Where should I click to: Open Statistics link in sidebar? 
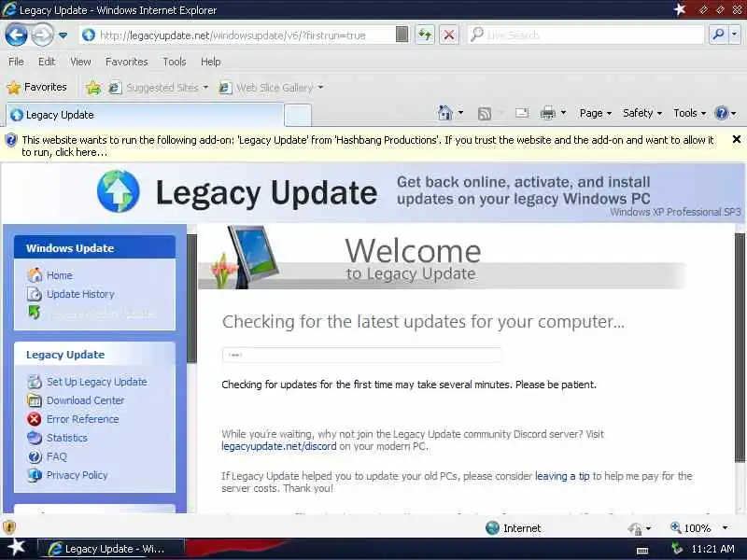[66, 438]
